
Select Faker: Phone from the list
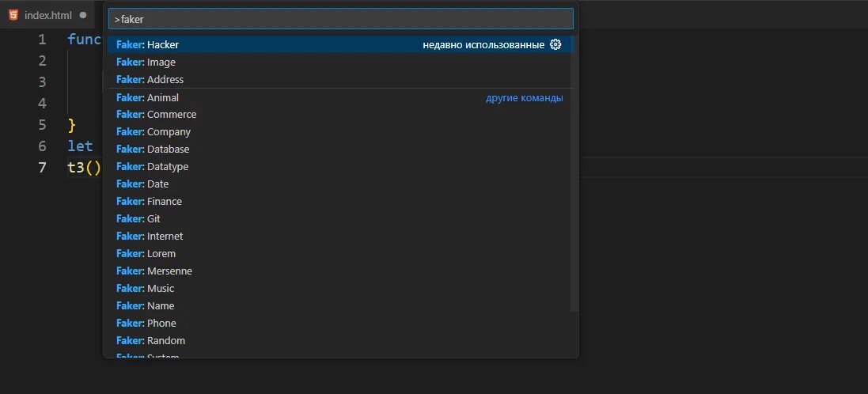341,323
